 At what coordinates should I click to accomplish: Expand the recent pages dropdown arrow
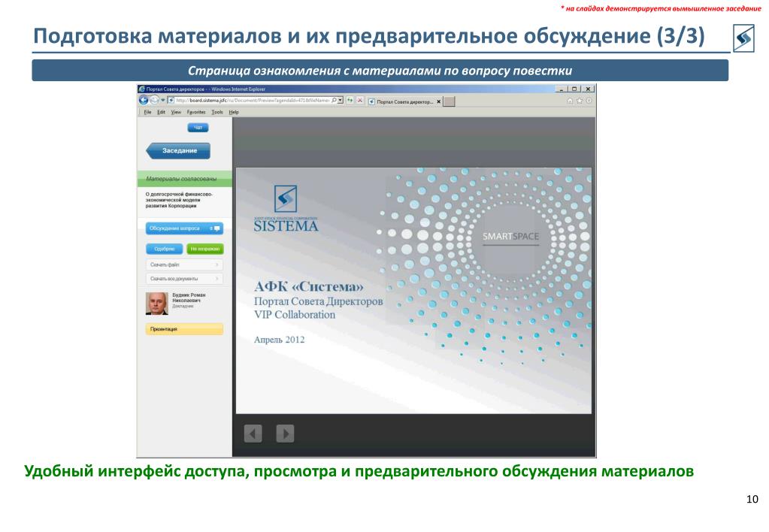(x=163, y=101)
